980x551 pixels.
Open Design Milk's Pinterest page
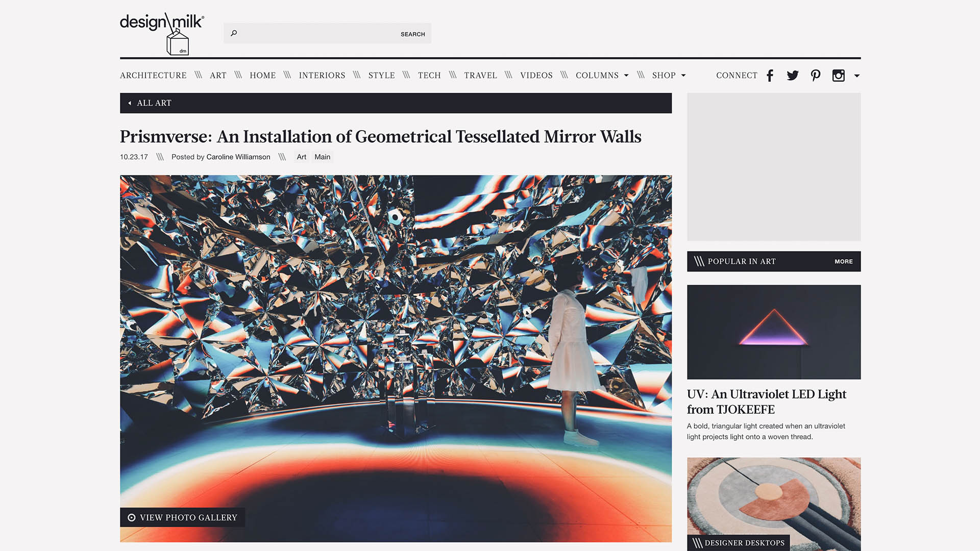coord(816,76)
